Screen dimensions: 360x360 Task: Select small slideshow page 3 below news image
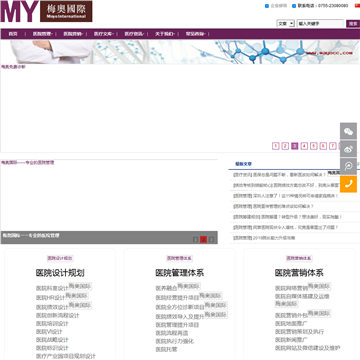pyautogui.click(x=211, y=239)
